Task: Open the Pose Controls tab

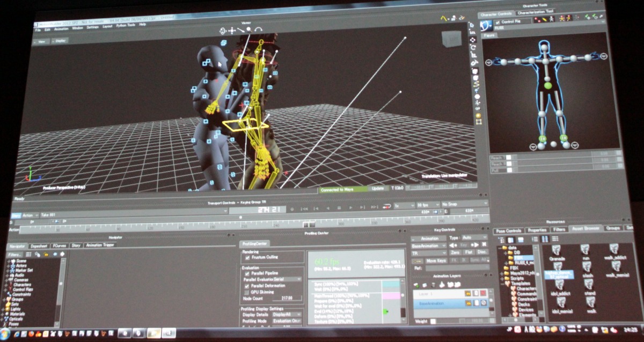Action: point(508,230)
